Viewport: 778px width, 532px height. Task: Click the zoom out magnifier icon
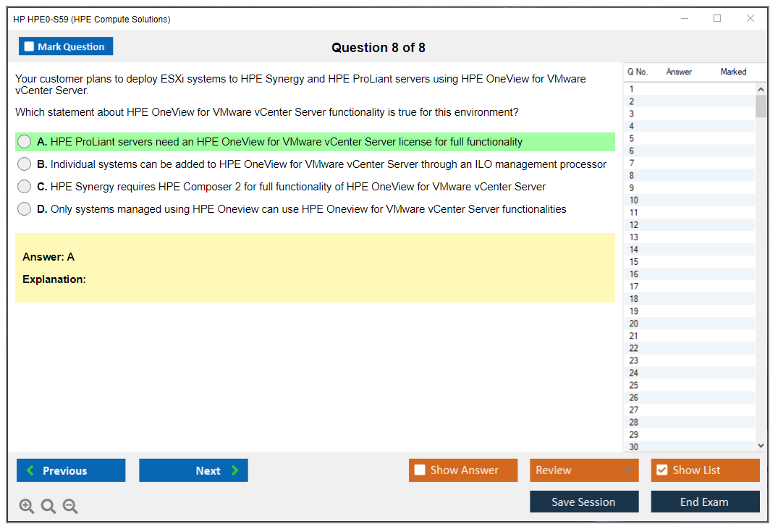(x=70, y=507)
